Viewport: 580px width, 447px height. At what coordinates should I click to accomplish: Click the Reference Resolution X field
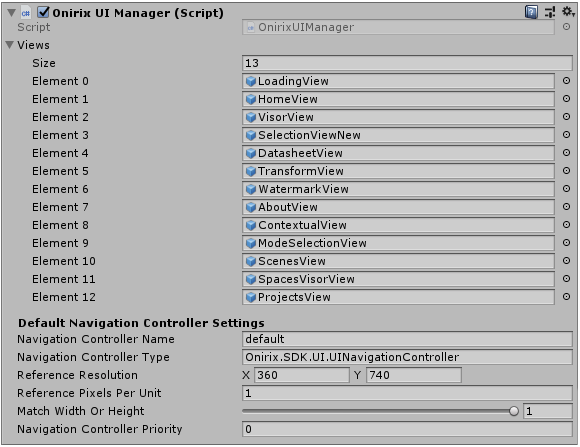[x=302, y=375]
